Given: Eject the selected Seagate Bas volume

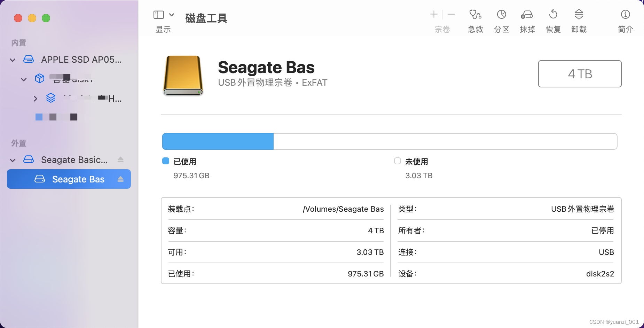Looking at the screenshot, I should point(120,179).
